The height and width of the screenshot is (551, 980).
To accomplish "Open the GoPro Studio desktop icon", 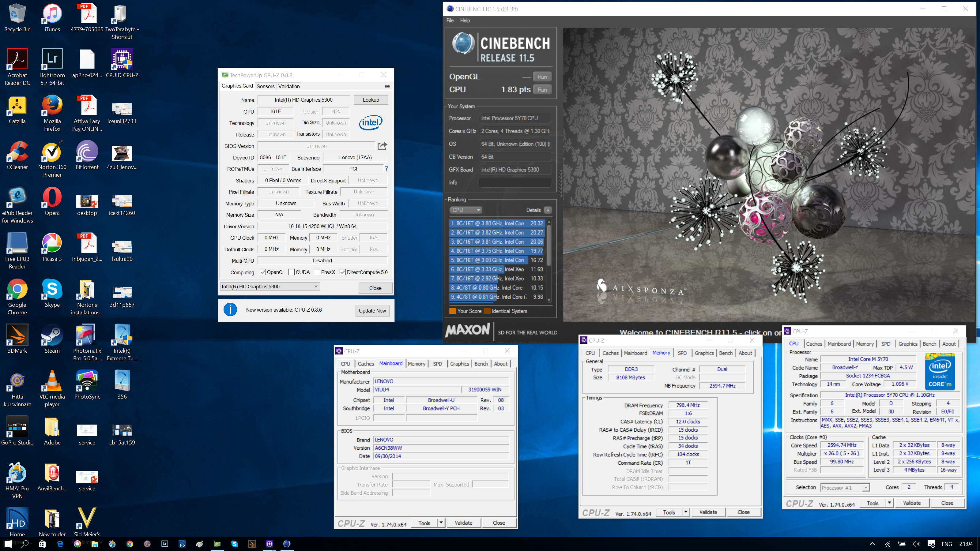I will click(17, 430).
